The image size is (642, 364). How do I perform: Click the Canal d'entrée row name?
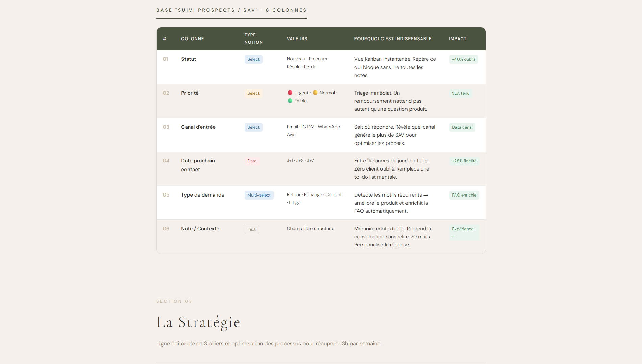click(x=198, y=127)
